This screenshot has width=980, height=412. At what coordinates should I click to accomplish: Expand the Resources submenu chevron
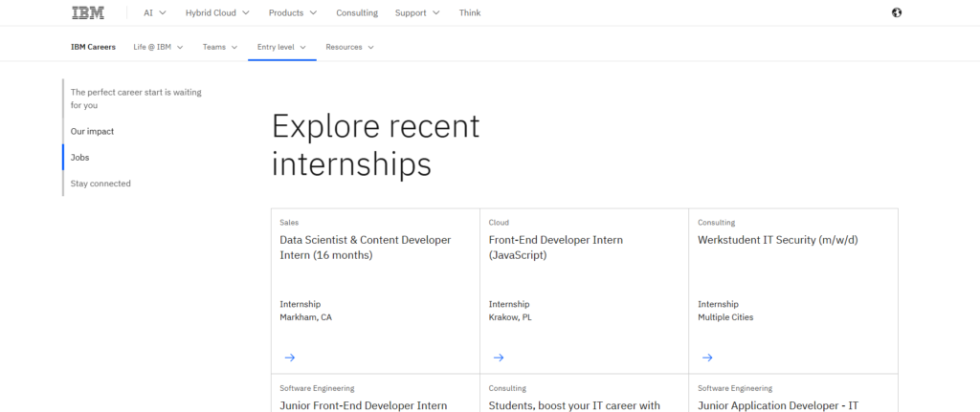tap(370, 48)
